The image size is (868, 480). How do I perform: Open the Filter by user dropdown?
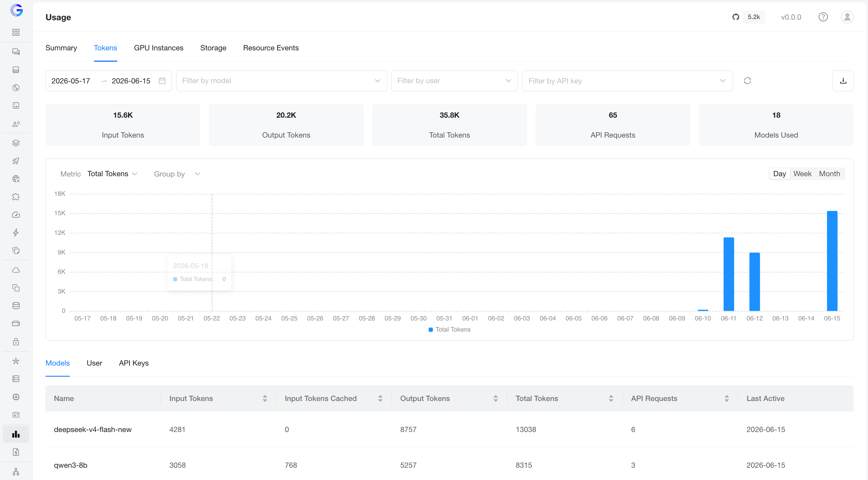454,81
